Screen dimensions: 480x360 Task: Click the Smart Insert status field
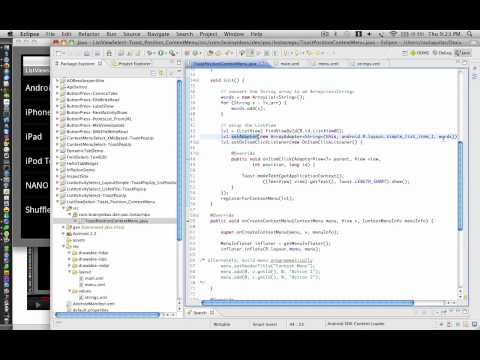pyautogui.click(x=265, y=324)
